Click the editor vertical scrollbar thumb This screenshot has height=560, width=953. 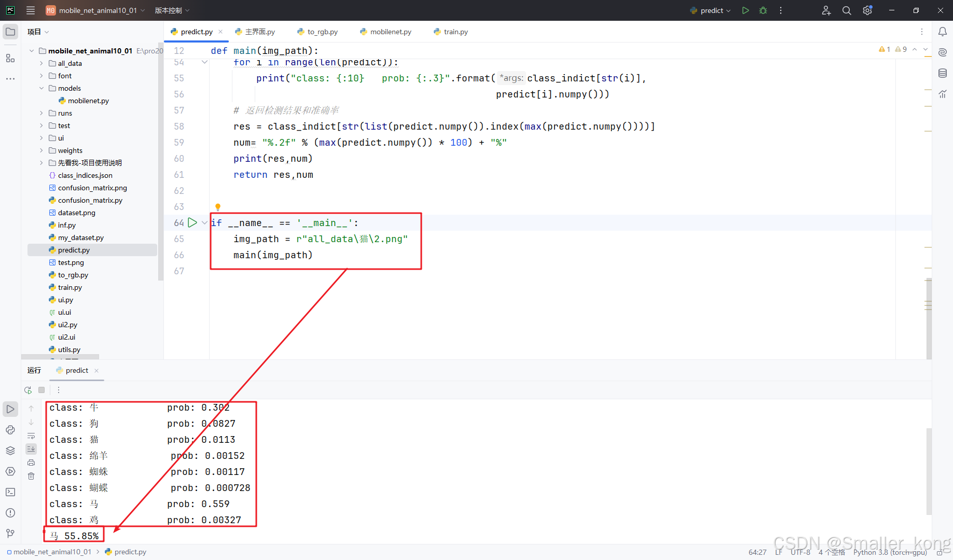point(929,319)
